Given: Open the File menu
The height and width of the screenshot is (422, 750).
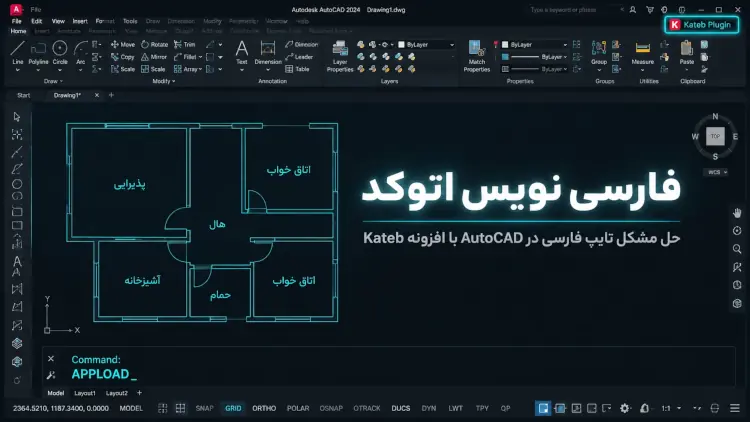Looking at the screenshot, I should tap(17, 21).
